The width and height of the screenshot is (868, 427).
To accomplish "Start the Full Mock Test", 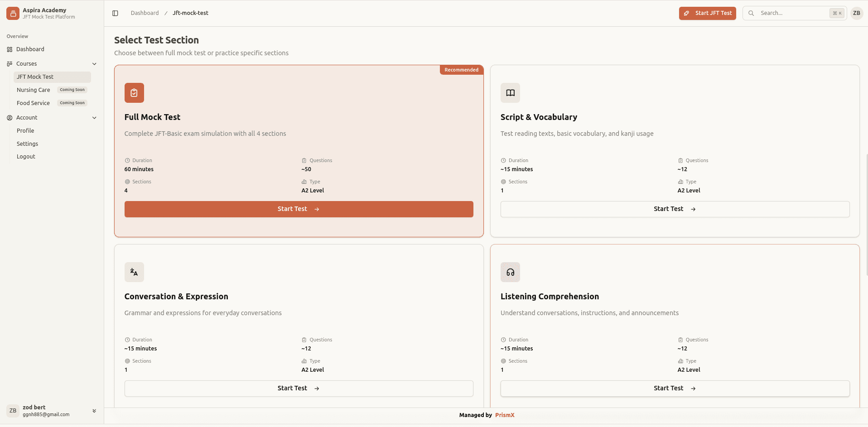I will coord(299,209).
